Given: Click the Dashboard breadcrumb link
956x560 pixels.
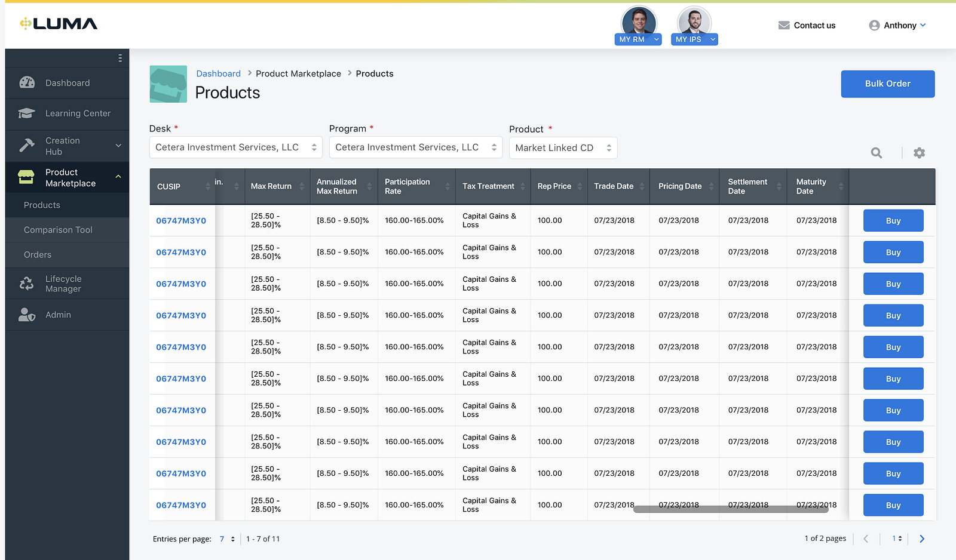Looking at the screenshot, I should (x=218, y=73).
